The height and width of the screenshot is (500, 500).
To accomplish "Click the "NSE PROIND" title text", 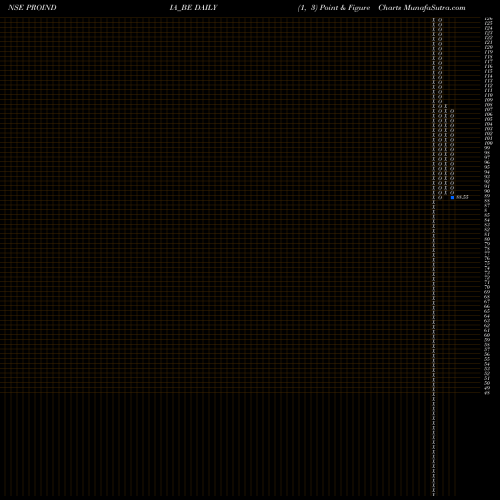I will [x=32, y=8].
